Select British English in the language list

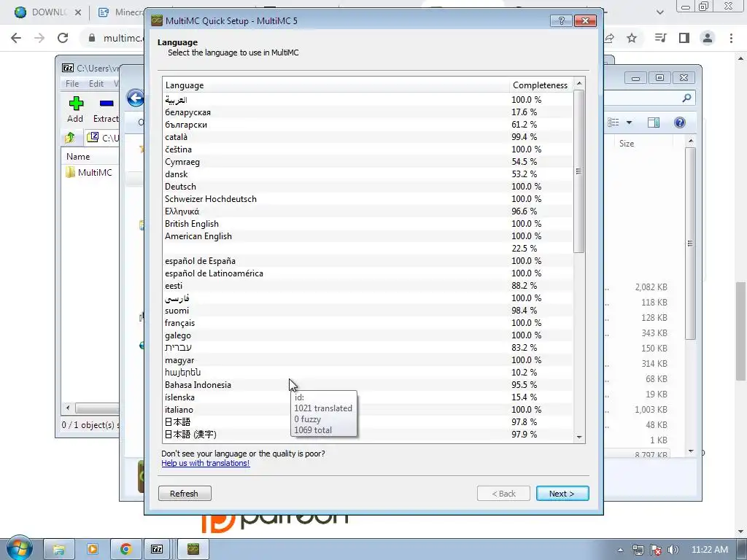[x=368, y=223]
